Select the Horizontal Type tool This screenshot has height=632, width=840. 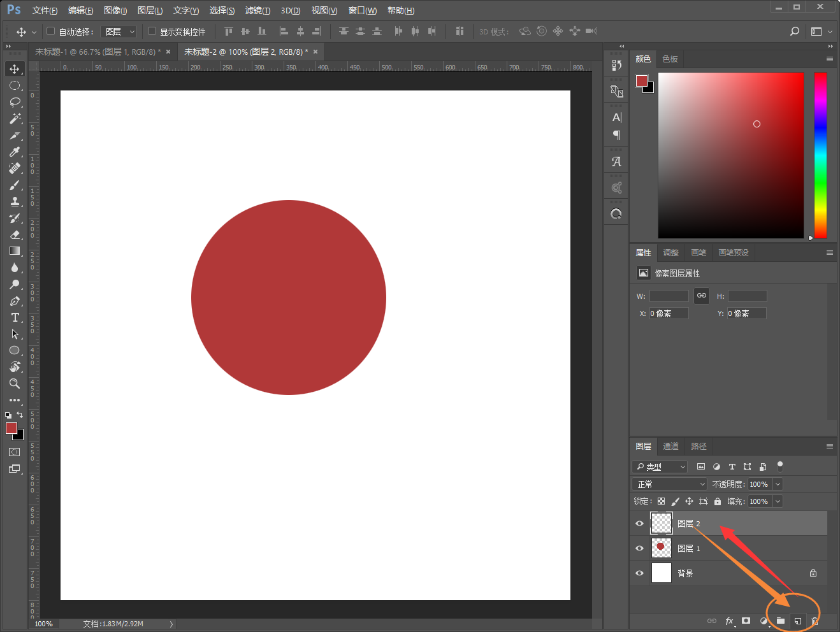(x=15, y=317)
